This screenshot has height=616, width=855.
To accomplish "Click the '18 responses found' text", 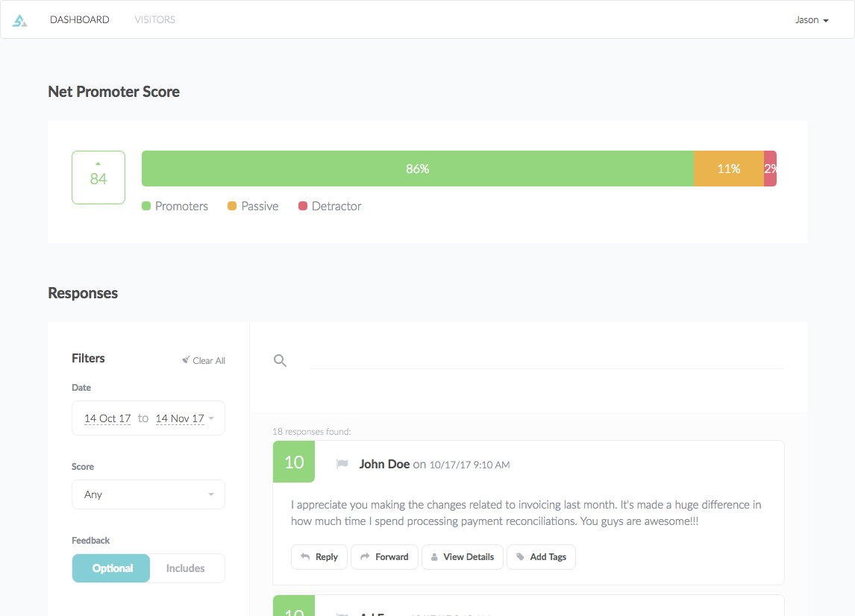I will click(x=312, y=431).
